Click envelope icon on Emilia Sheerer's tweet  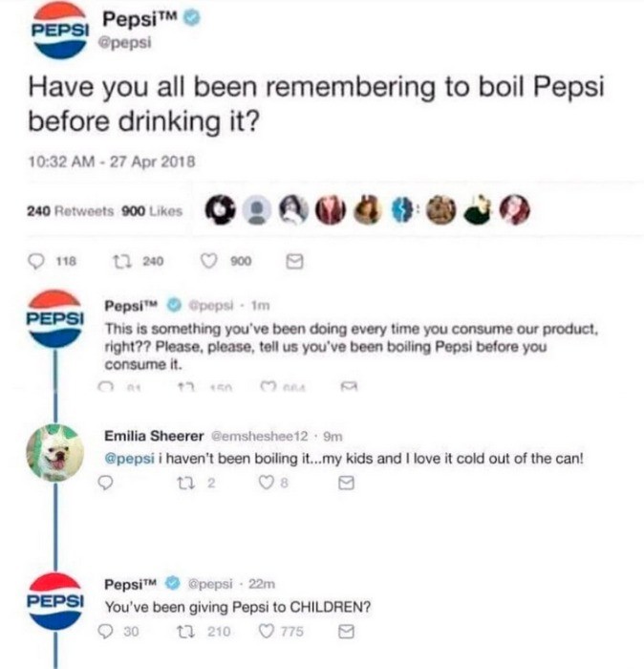point(346,483)
